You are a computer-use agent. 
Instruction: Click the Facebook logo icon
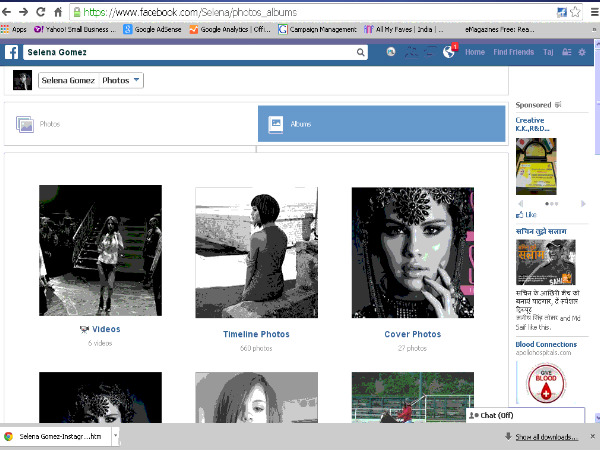click(12, 51)
